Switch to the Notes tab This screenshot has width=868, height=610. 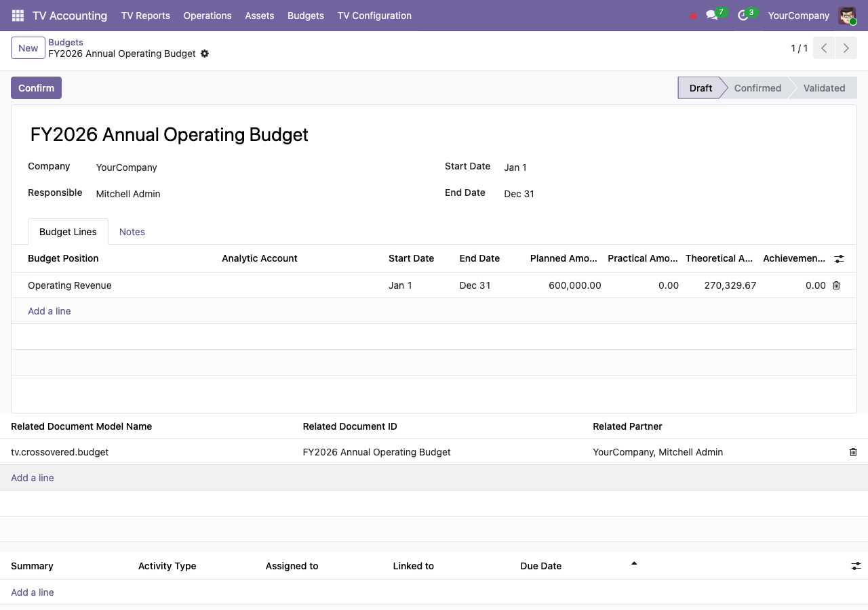(x=132, y=232)
